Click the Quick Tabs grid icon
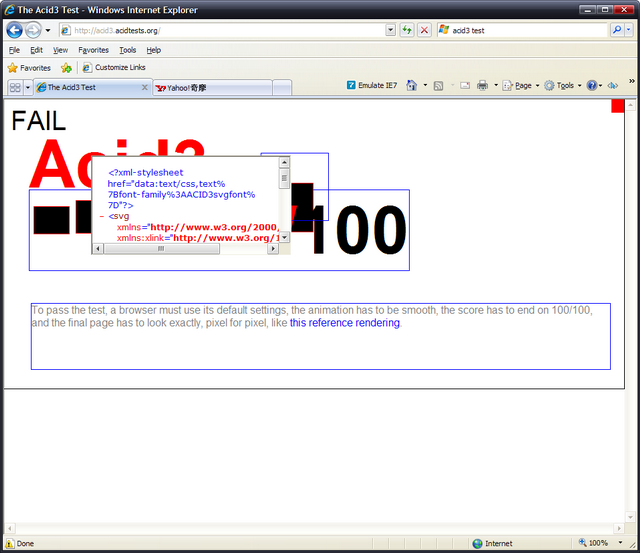 15,87
